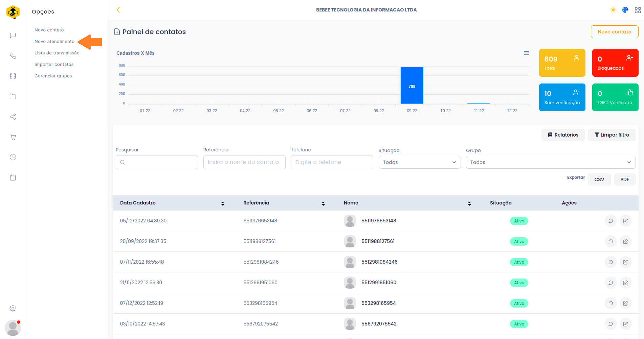This screenshot has height=339, width=644.
Task: Click the color palette theme icon
Action: (625, 10)
